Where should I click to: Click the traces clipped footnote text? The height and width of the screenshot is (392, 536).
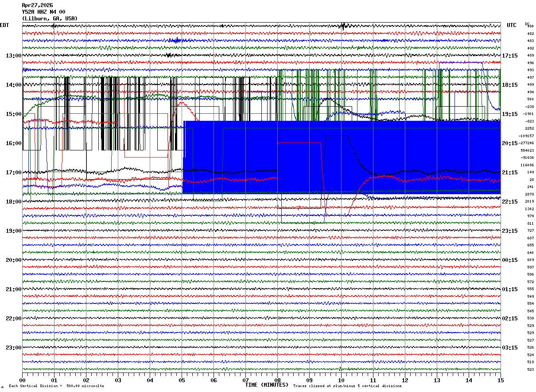point(347,386)
